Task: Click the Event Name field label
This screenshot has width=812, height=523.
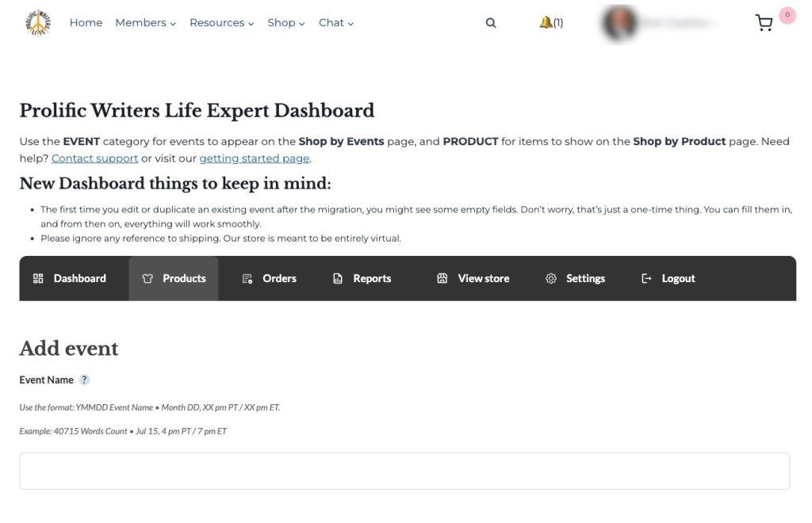Action: (x=47, y=380)
